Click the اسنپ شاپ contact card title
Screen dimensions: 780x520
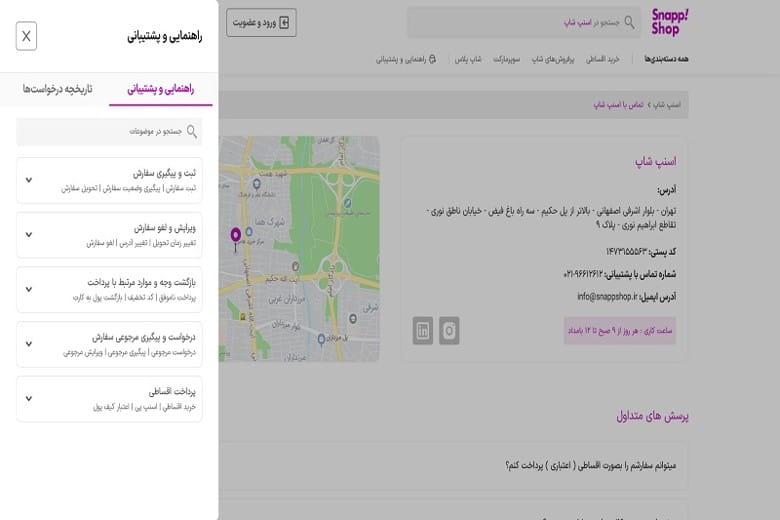point(655,162)
